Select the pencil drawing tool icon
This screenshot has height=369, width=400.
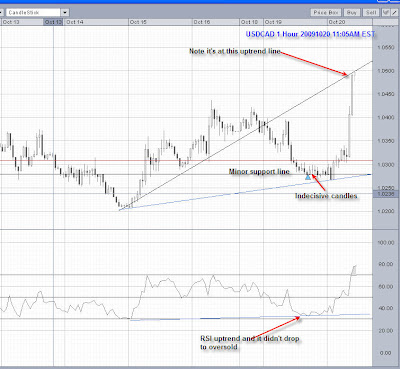[x=395, y=13]
